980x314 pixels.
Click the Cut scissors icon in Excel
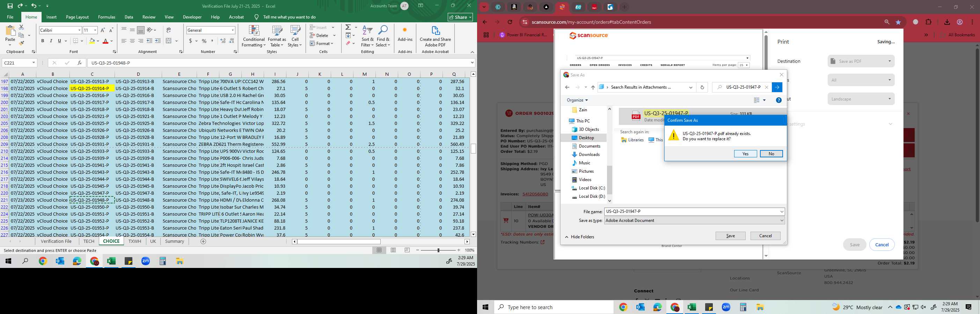pyautogui.click(x=21, y=27)
